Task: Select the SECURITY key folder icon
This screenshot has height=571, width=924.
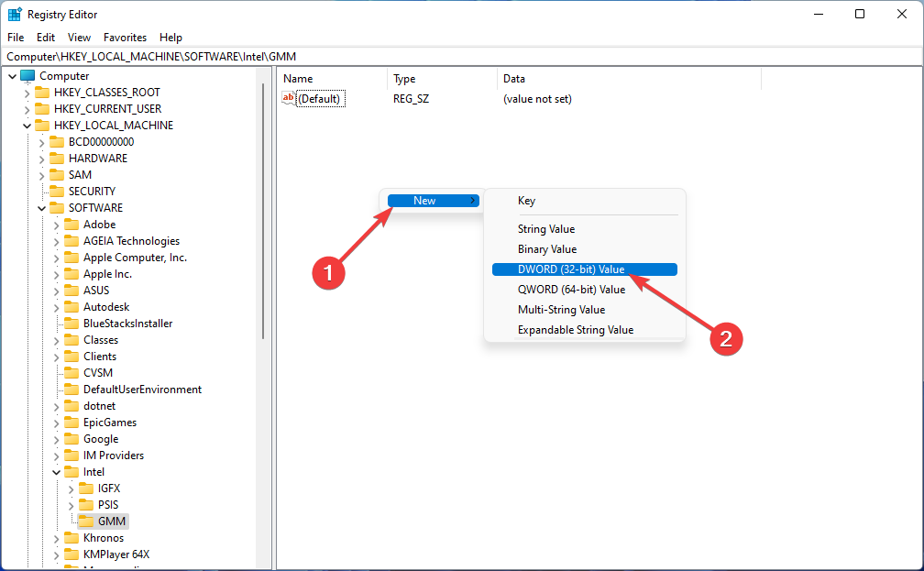Action: [57, 192]
